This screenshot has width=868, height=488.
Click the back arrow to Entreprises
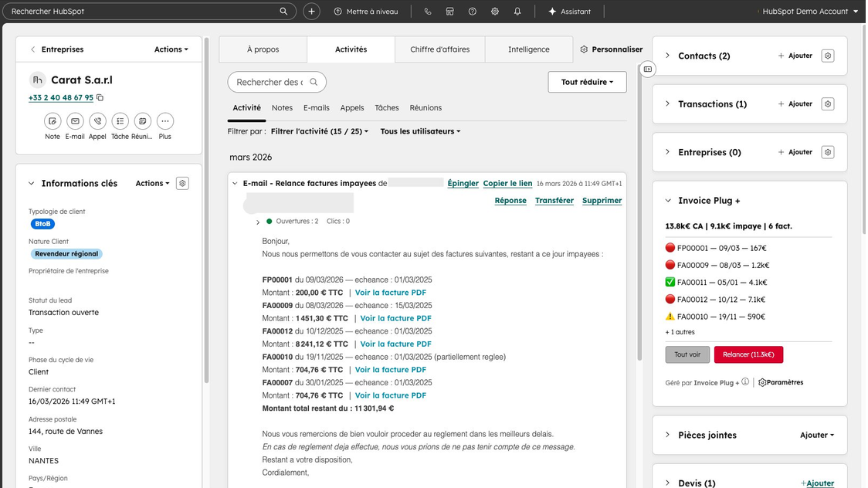[32, 49]
